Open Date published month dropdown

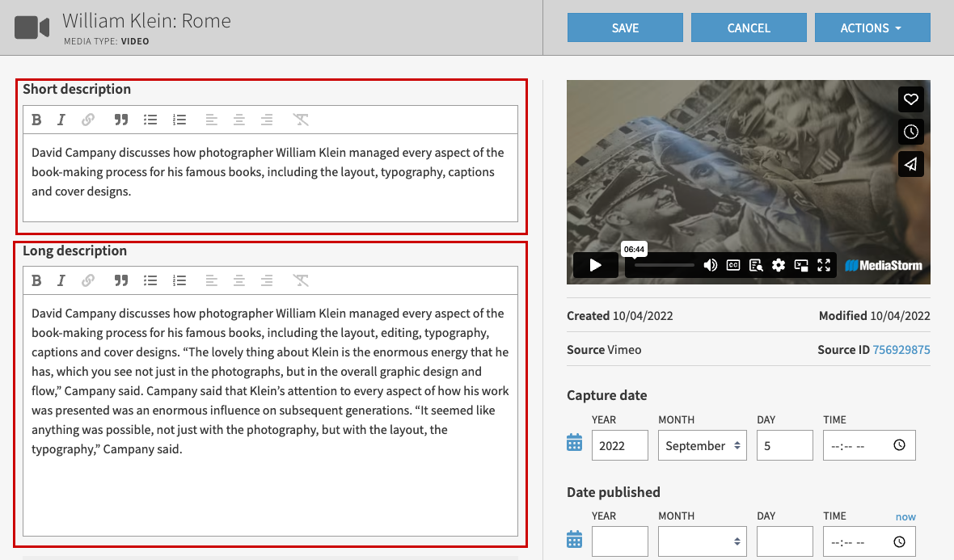pos(702,541)
